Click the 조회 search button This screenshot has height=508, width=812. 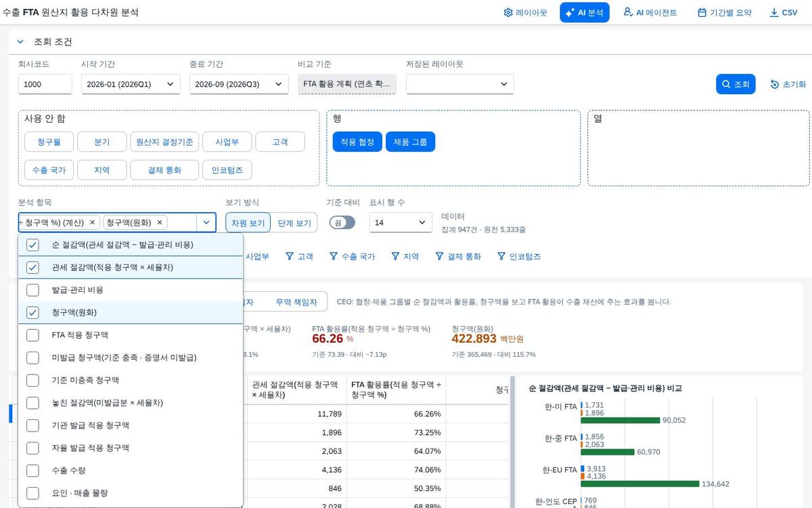pyautogui.click(x=736, y=84)
